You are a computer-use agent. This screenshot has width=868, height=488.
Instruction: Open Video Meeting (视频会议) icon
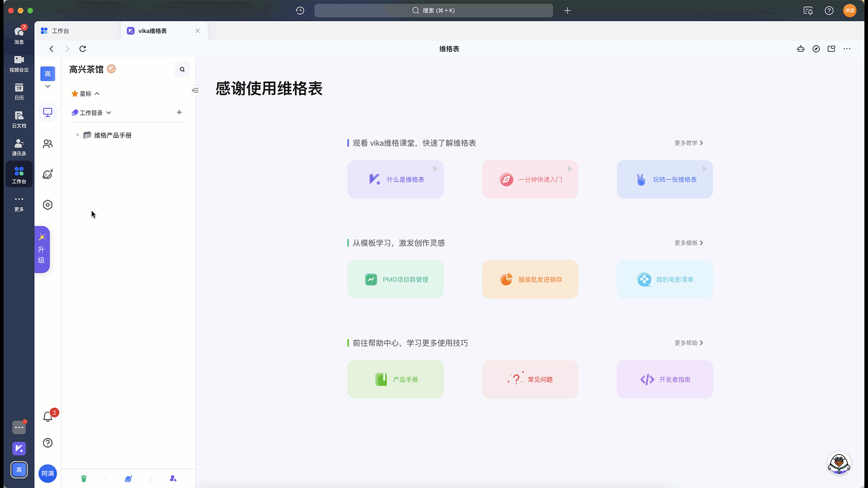point(19,64)
